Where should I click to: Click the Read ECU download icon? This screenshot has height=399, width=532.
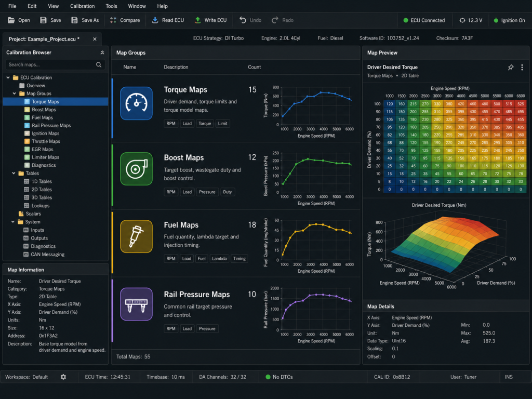pos(155,20)
